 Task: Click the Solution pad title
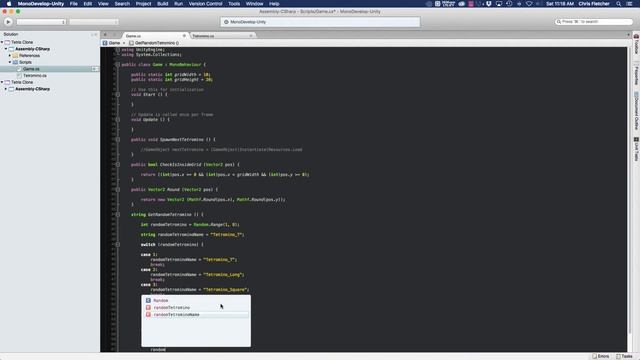click(11, 34)
